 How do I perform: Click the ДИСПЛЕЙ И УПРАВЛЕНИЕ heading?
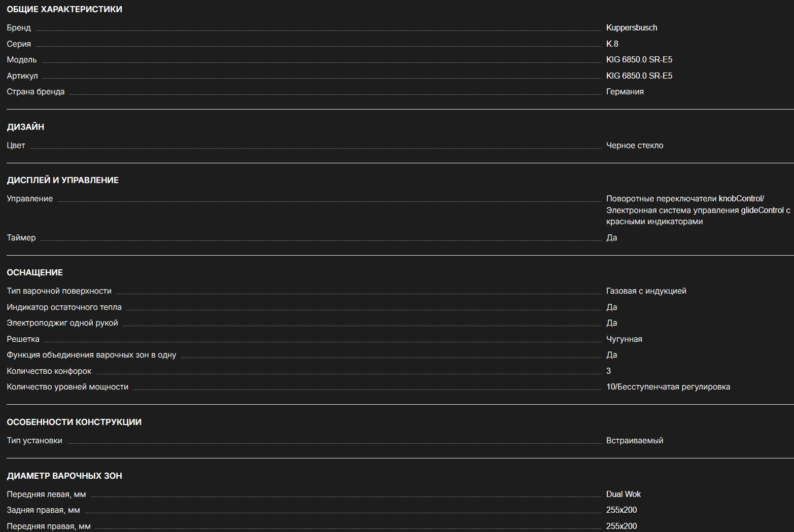click(x=62, y=181)
